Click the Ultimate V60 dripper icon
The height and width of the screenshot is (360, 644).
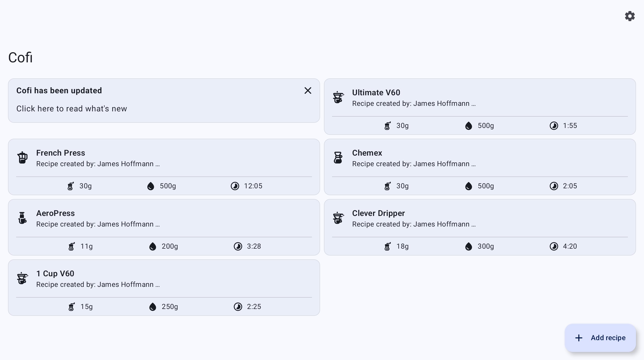[338, 97]
